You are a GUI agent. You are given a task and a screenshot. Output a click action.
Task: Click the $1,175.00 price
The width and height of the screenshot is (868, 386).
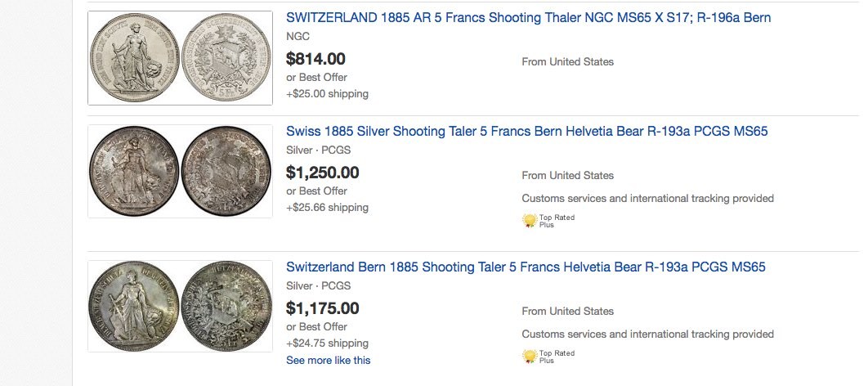coord(323,308)
